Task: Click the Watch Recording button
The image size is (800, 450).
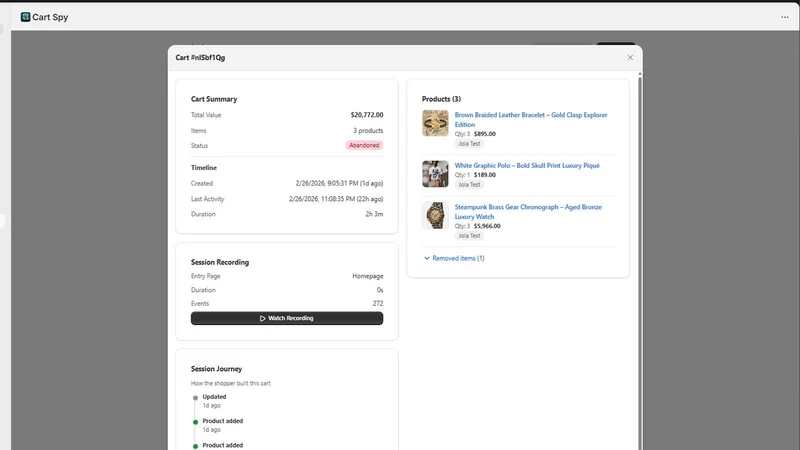Action: click(x=287, y=318)
